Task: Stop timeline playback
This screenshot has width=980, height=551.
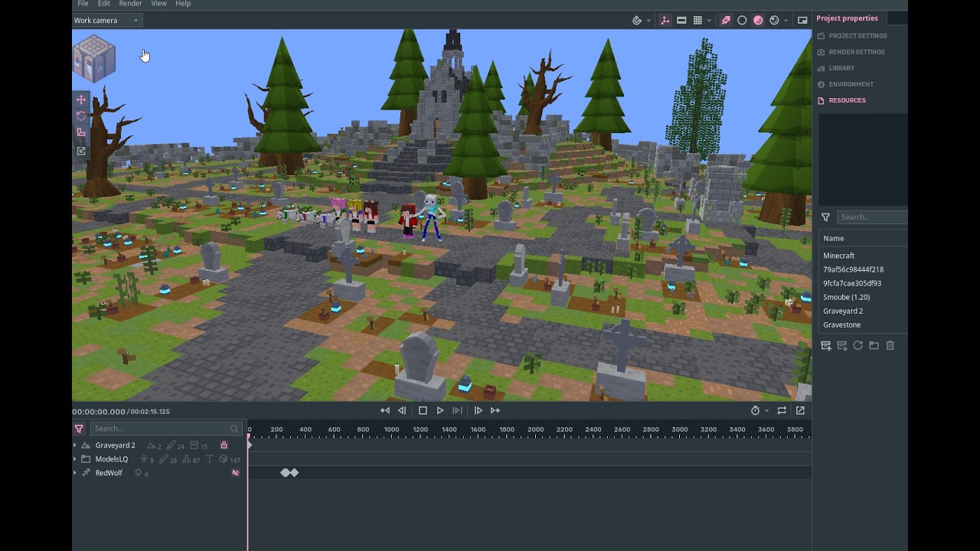Action: [x=423, y=411]
